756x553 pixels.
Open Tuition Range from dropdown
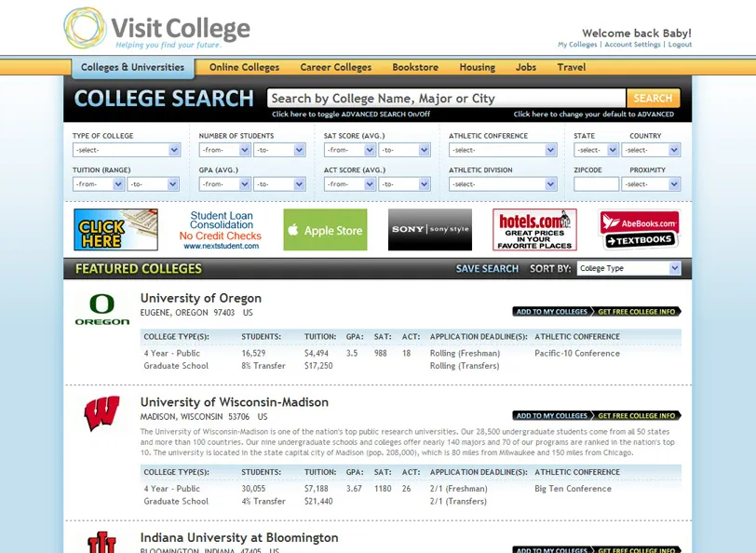tap(99, 184)
